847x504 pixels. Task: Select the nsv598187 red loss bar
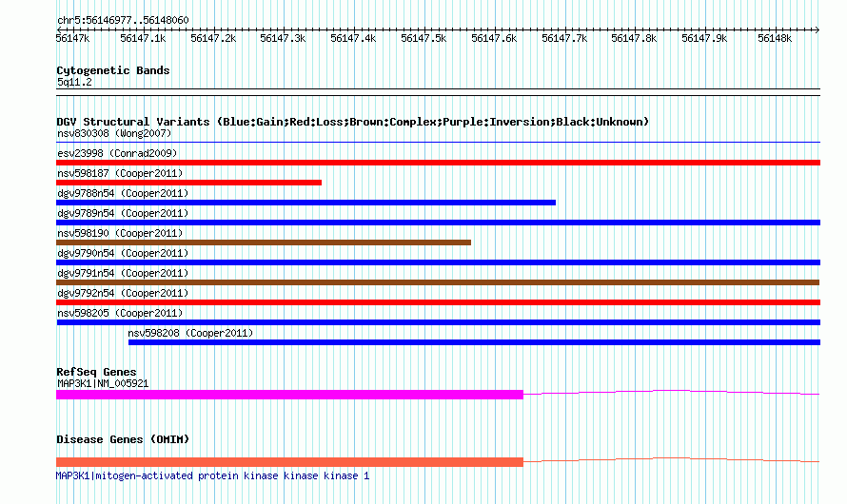(x=189, y=183)
